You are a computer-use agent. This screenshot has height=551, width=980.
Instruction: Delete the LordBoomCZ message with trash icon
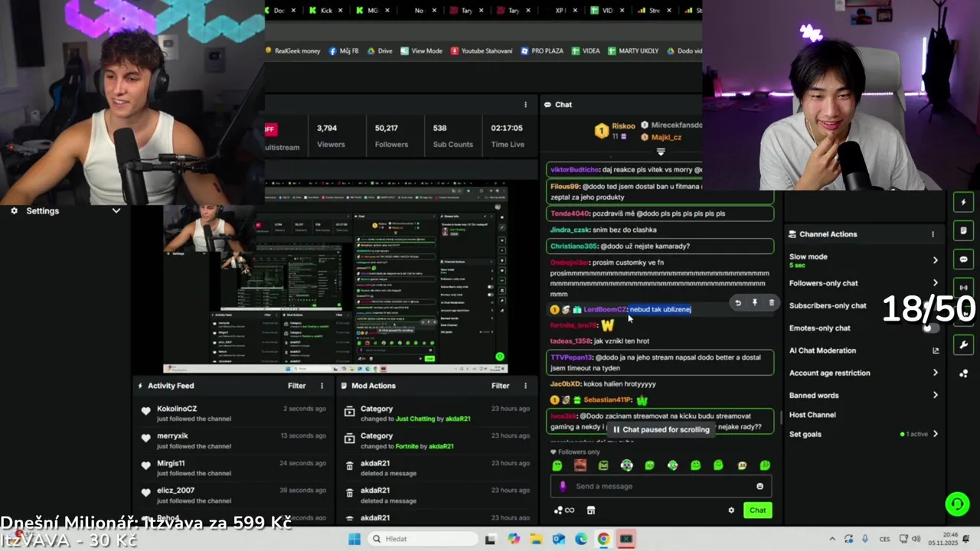point(771,303)
